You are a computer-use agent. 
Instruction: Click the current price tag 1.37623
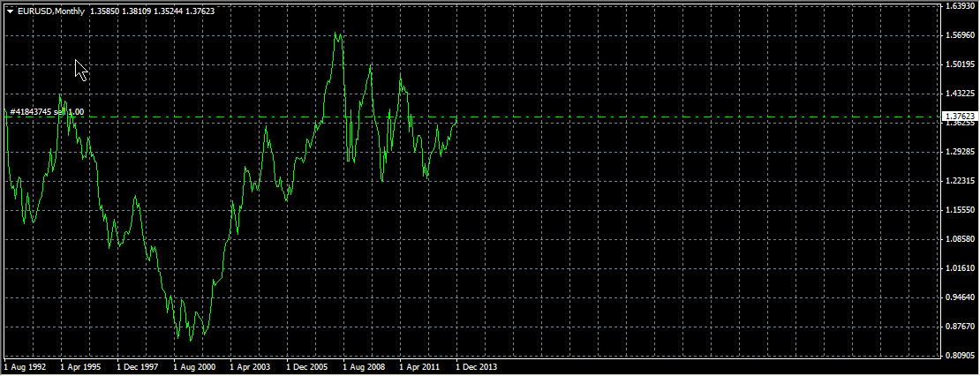click(958, 116)
